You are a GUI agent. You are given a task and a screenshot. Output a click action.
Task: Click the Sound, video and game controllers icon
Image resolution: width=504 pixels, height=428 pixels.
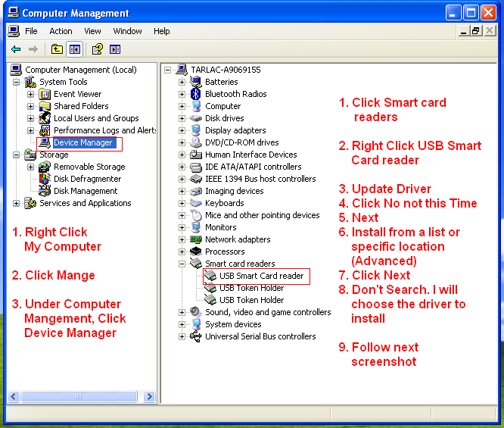pyautogui.click(x=196, y=312)
